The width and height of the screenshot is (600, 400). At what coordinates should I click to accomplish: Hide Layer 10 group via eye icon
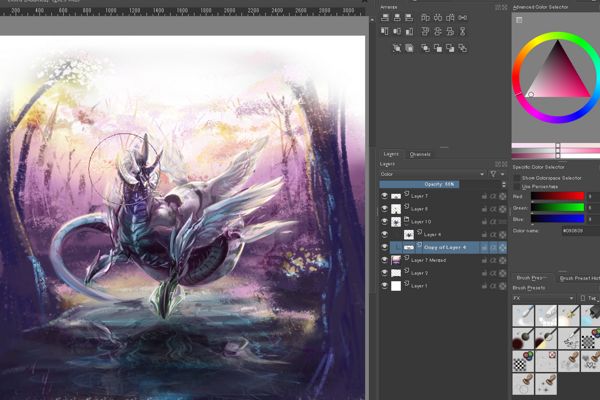point(385,222)
